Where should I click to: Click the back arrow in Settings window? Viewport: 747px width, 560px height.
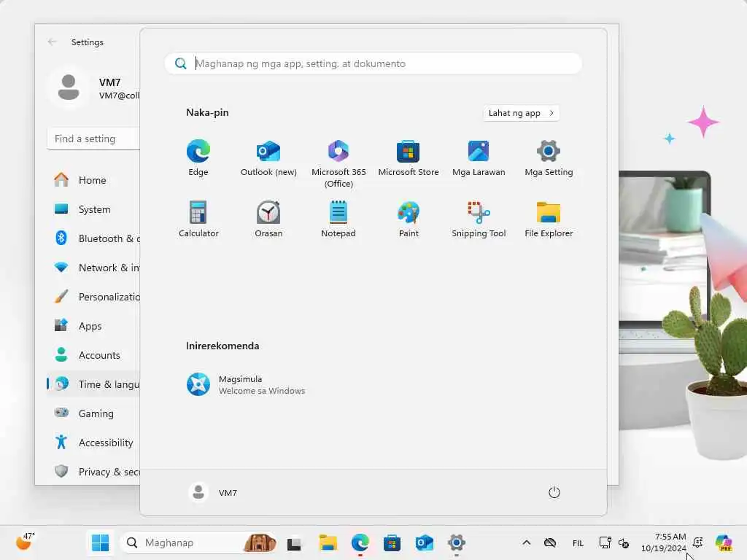coord(52,42)
